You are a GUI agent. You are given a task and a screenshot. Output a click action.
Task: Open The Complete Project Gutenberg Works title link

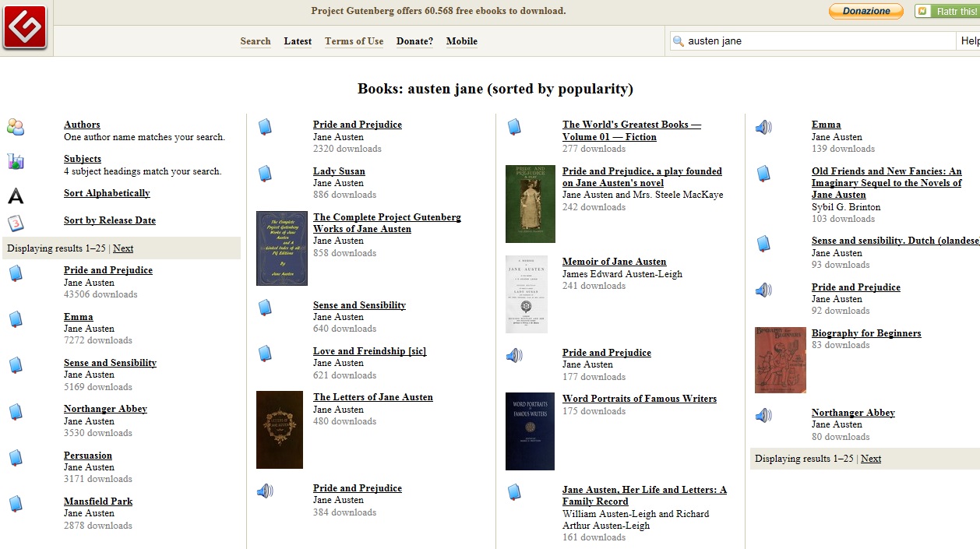[387, 223]
